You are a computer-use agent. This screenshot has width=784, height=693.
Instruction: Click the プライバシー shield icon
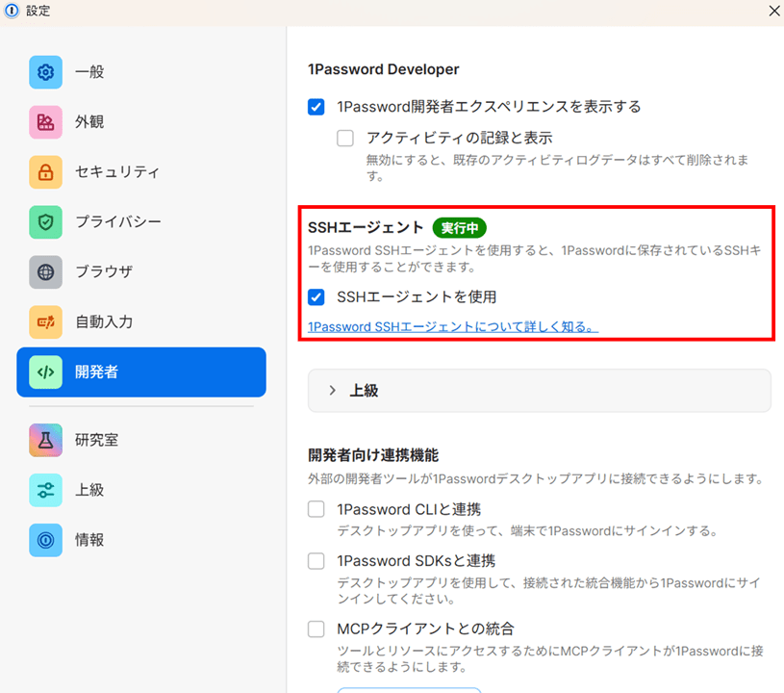pyautogui.click(x=45, y=222)
